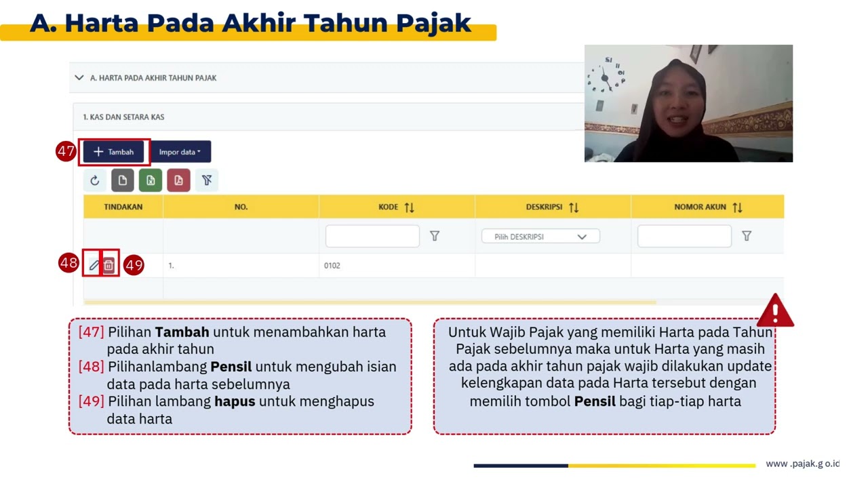Viewport: 868px width, 488px height.
Task: Click the TINDAKAN column header
Action: tap(123, 207)
